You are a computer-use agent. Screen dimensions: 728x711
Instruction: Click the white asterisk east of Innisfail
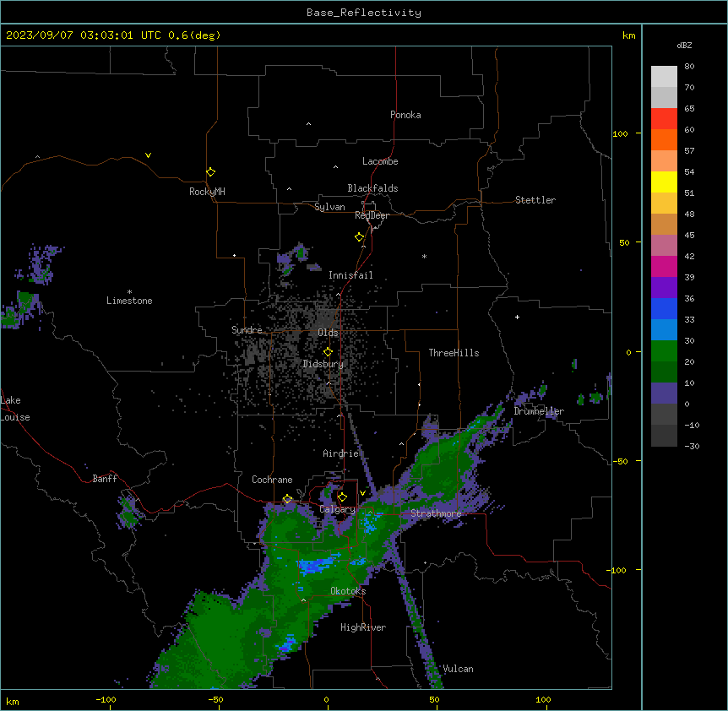[424, 256]
